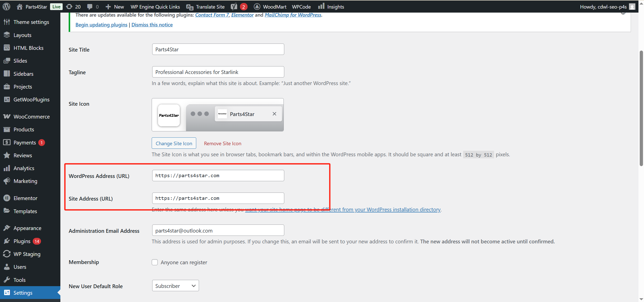
Task: Open the New User Default Role dropdown
Action: coord(175,285)
